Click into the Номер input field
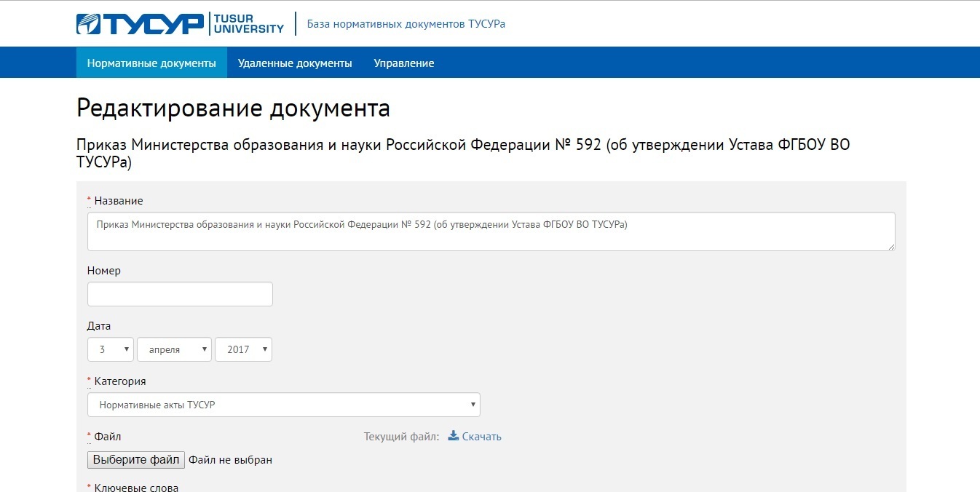980x492 pixels. pyautogui.click(x=180, y=294)
